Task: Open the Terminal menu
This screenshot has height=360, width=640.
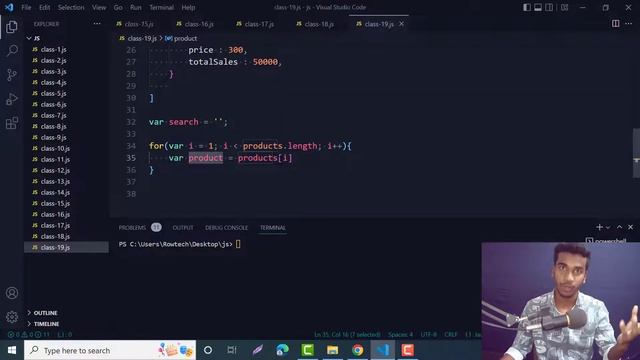Action: pyautogui.click(x=161, y=7)
